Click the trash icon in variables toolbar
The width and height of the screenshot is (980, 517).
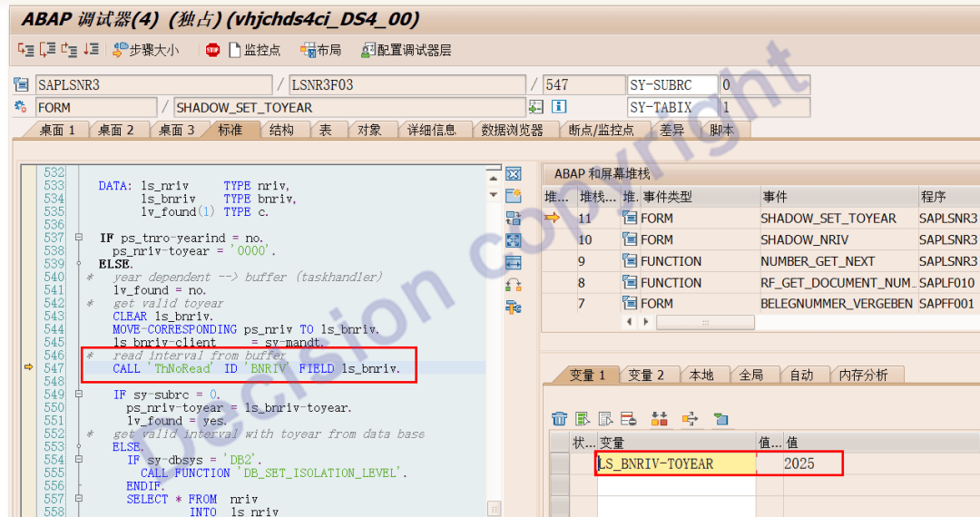tap(560, 419)
